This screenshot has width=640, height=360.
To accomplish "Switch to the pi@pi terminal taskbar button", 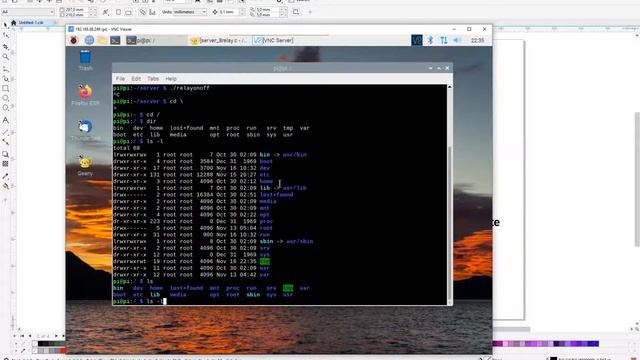I will [156, 40].
